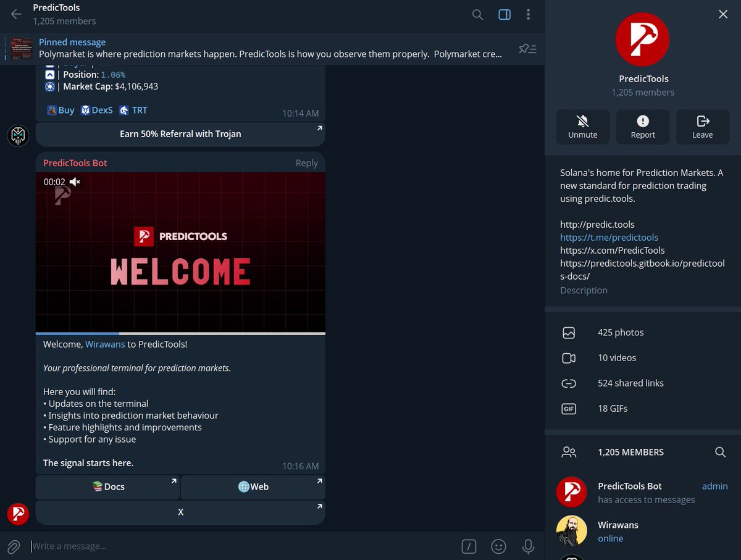Open the photos section showing 425 photos
Image resolution: width=741 pixels, height=560 pixels.
(620, 332)
